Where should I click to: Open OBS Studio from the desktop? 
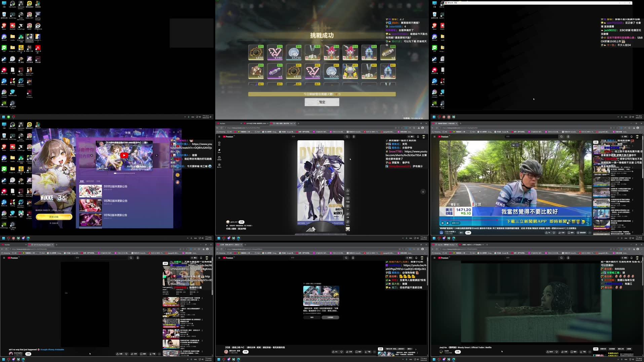pyautogui.click(x=12, y=3)
